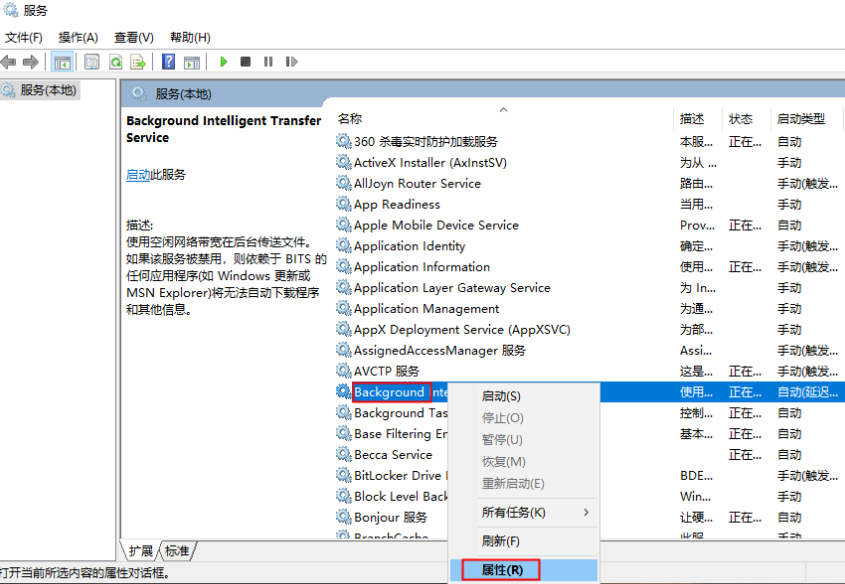Switch to the 扩展 tab

141,551
